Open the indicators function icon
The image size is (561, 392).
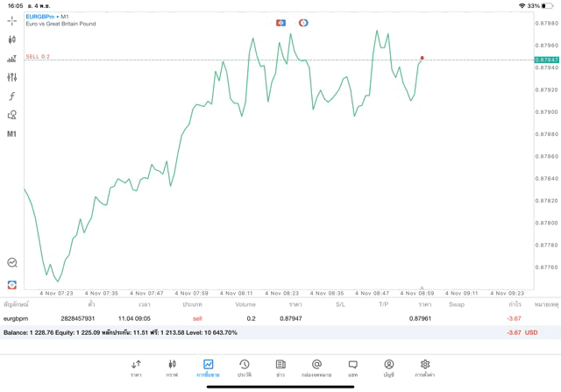click(11, 96)
